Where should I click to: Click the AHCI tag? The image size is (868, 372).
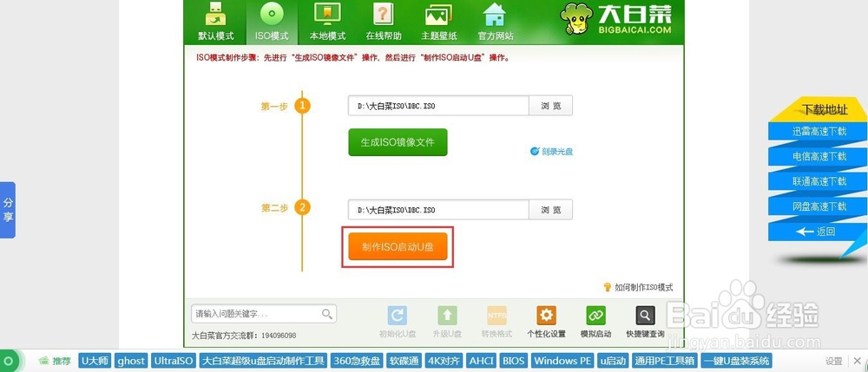481,361
